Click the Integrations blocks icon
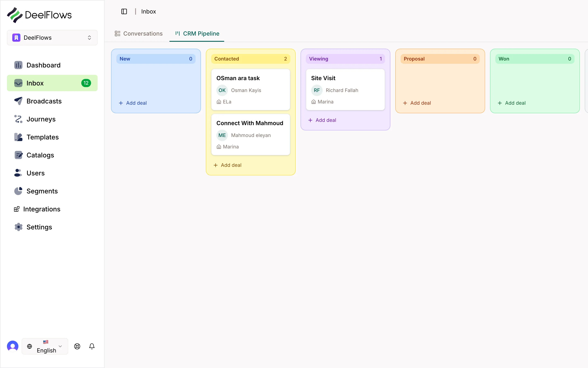This screenshot has width=588, height=368. point(17,209)
